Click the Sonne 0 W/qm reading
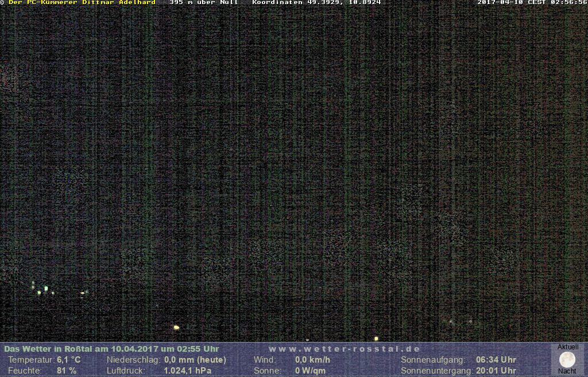The width and height of the screenshot is (588, 377). [310, 371]
